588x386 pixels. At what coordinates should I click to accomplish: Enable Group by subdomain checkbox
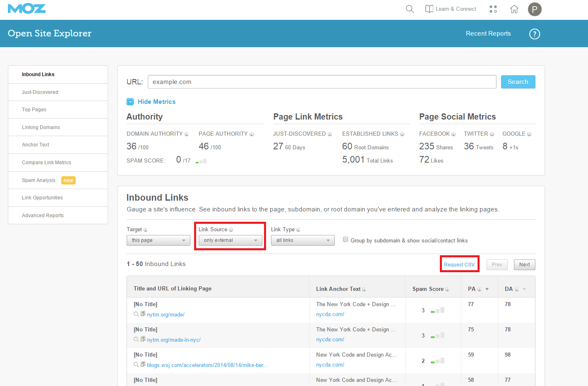point(346,239)
